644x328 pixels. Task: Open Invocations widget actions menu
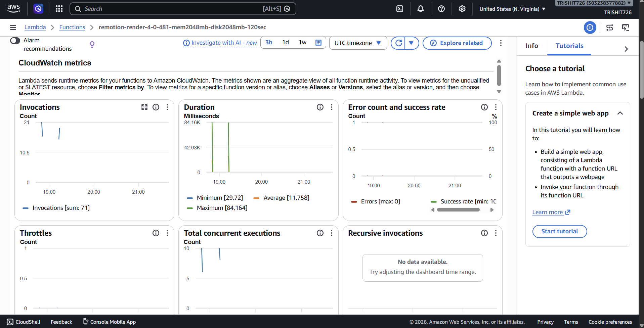point(167,107)
